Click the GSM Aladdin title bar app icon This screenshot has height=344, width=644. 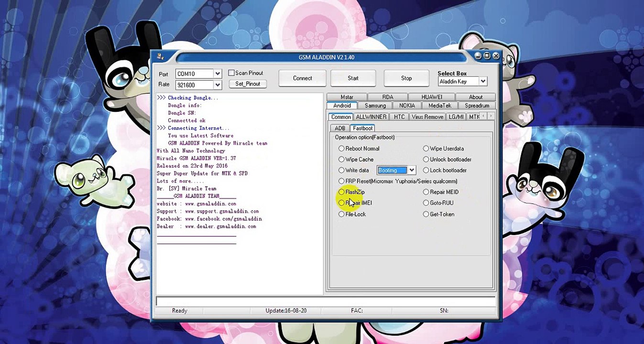pyautogui.click(x=160, y=57)
